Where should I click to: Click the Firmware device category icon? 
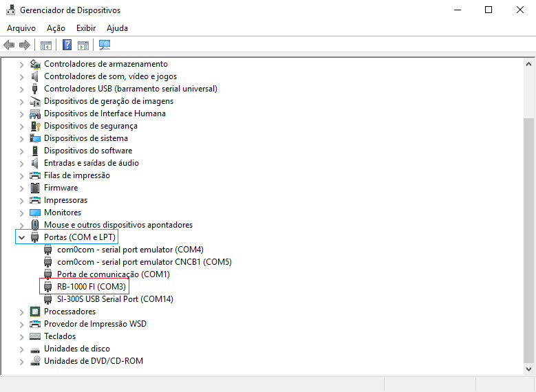click(35, 188)
